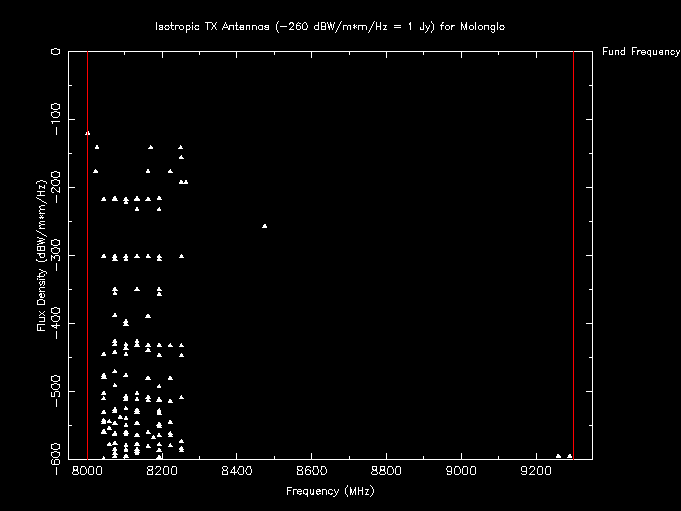
Task: Click the Frequency (MHz) x-axis label
Action: pos(330,492)
